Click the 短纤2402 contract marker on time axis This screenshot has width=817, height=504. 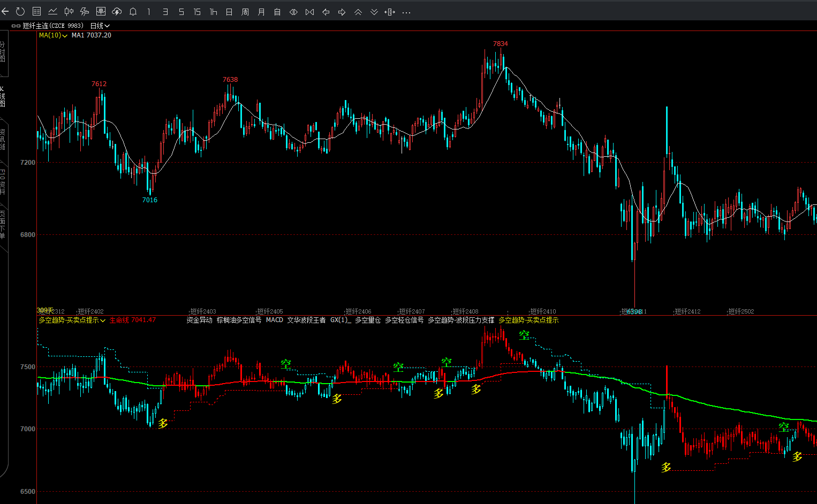pyautogui.click(x=90, y=311)
